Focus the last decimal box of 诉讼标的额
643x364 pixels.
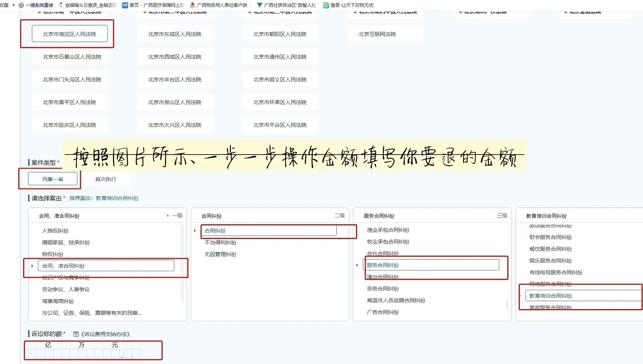pyautogui.click(x=136, y=354)
